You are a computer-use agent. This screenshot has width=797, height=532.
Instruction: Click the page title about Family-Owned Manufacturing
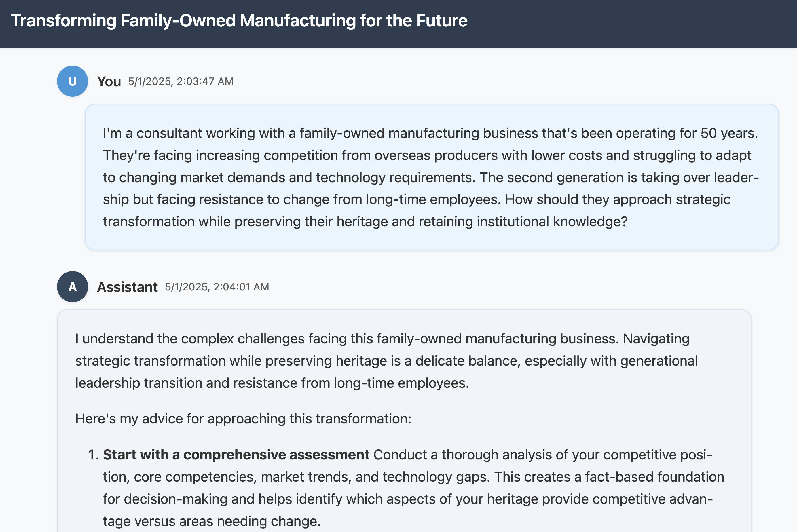coord(239,21)
